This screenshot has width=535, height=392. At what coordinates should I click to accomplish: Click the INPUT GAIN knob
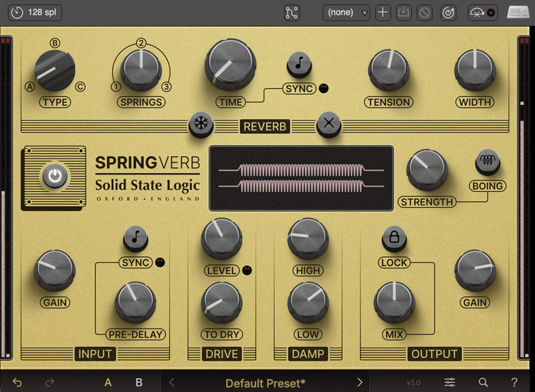(55, 270)
